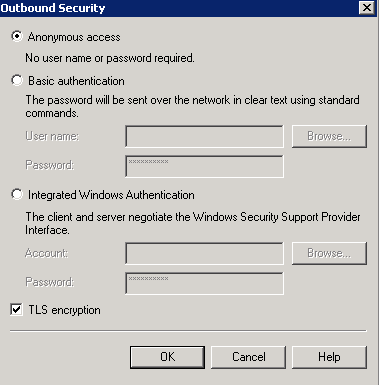Select Integrated Windows Authentication radio button
The image size is (379, 385).
point(17,194)
